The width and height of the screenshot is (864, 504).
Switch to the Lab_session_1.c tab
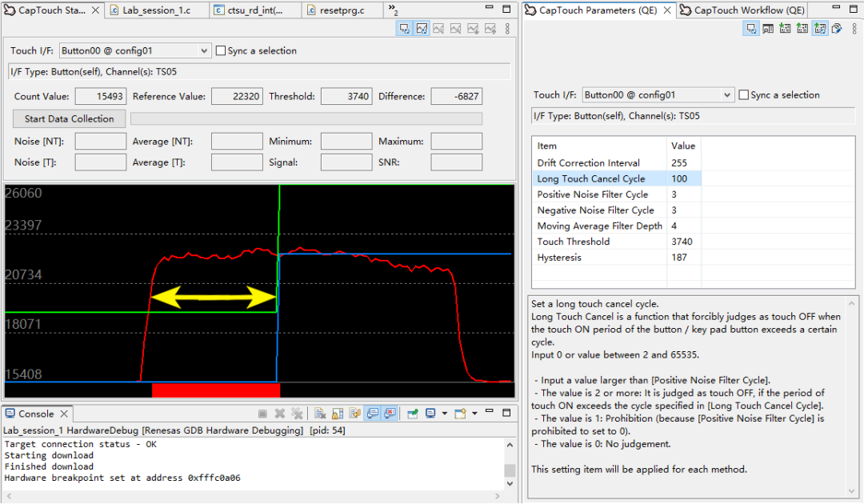(156, 10)
